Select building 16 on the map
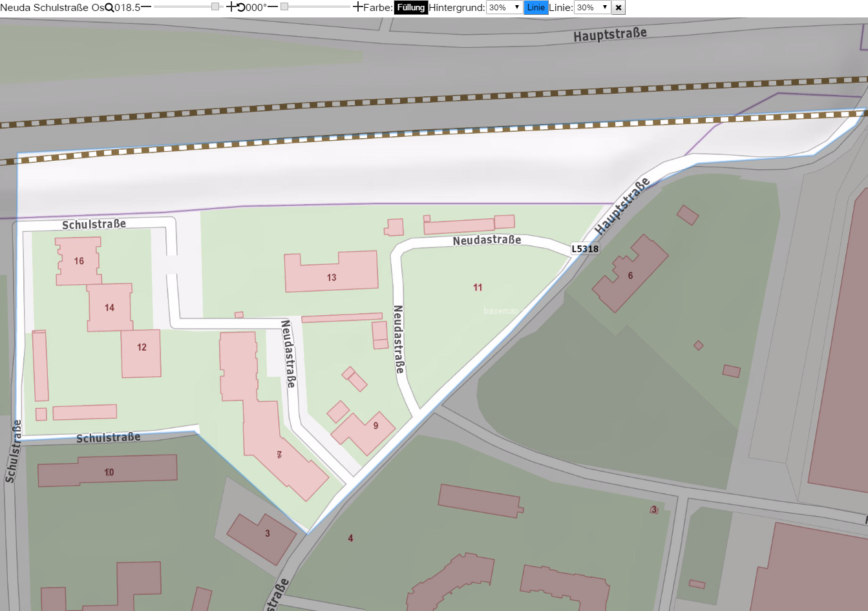 pos(79,261)
